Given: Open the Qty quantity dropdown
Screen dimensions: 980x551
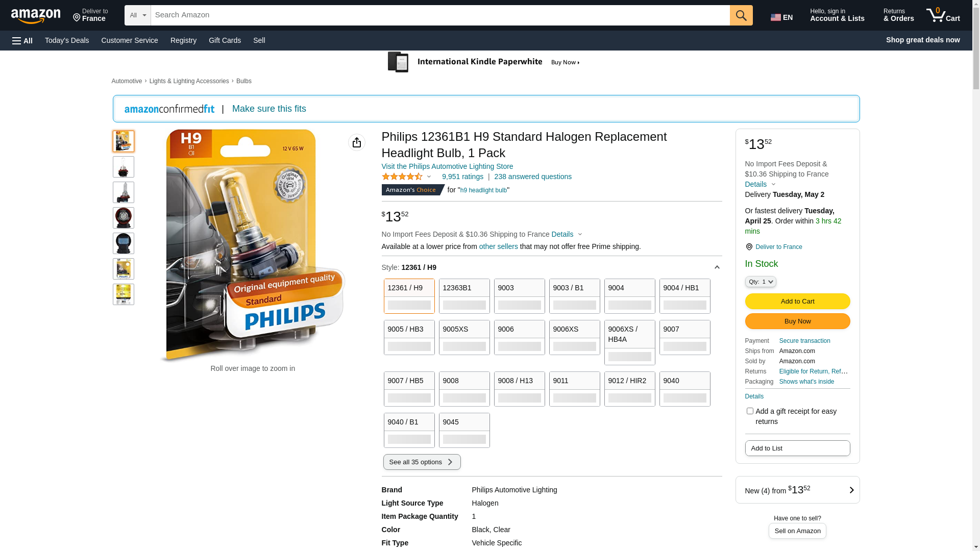Looking at the screenshot, I should (760, 282).
